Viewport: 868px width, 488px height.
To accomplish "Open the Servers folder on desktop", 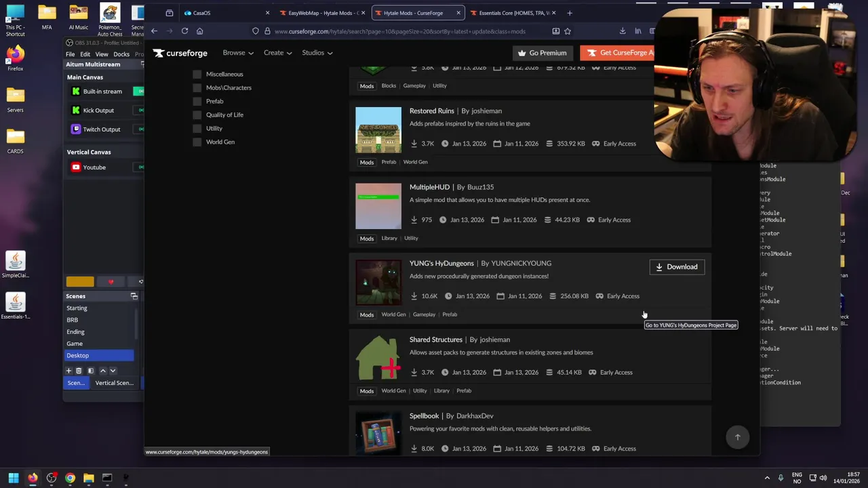I will (x=15, y=99).
